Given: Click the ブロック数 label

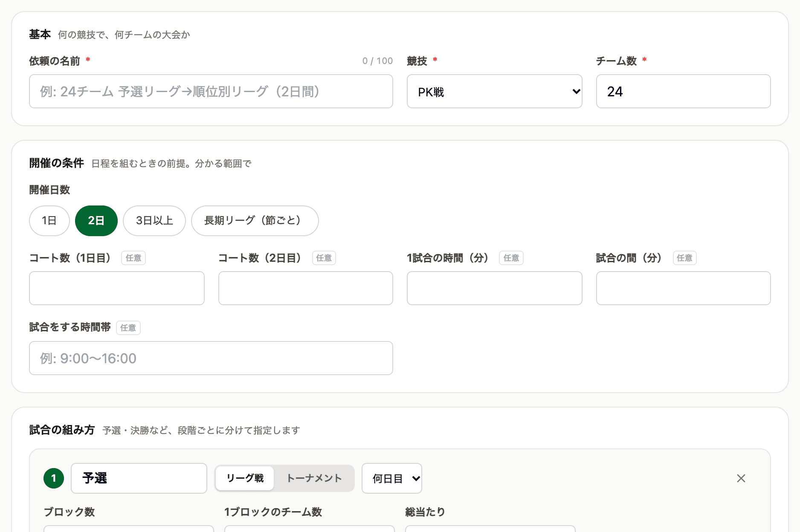Looking at the screenshot, I should pyautogui.click(x=69, y=512).
